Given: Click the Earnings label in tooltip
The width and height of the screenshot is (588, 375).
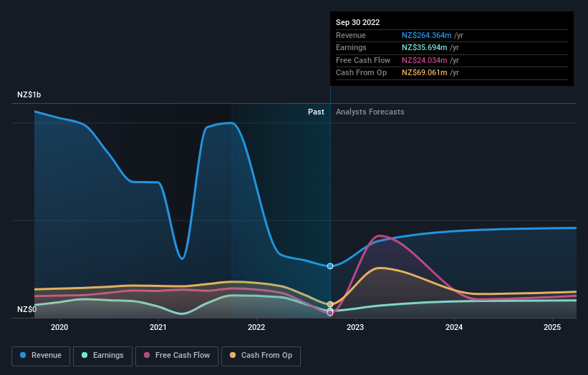Looking at the screenshot, I should click(352, 47).
